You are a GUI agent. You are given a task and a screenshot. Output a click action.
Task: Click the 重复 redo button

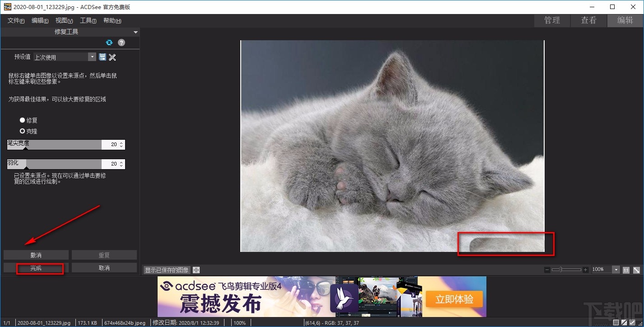coord(104,255)
